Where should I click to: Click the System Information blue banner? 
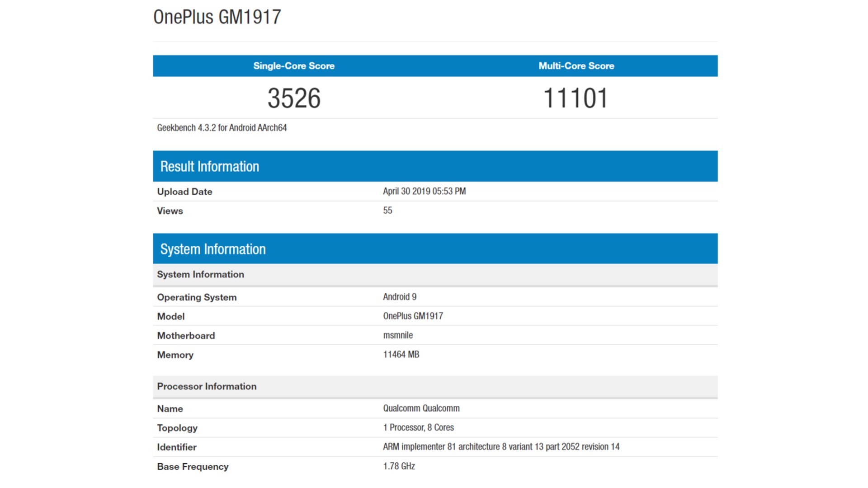click(x=213, y=248)
